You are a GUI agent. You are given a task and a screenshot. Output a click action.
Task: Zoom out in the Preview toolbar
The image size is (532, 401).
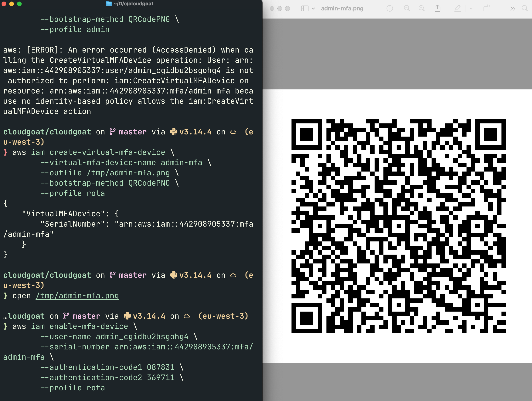tap(407, 8)
